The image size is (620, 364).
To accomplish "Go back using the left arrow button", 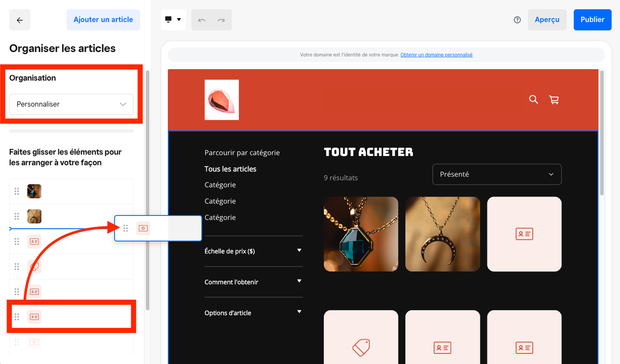I will tap(20, 20).
